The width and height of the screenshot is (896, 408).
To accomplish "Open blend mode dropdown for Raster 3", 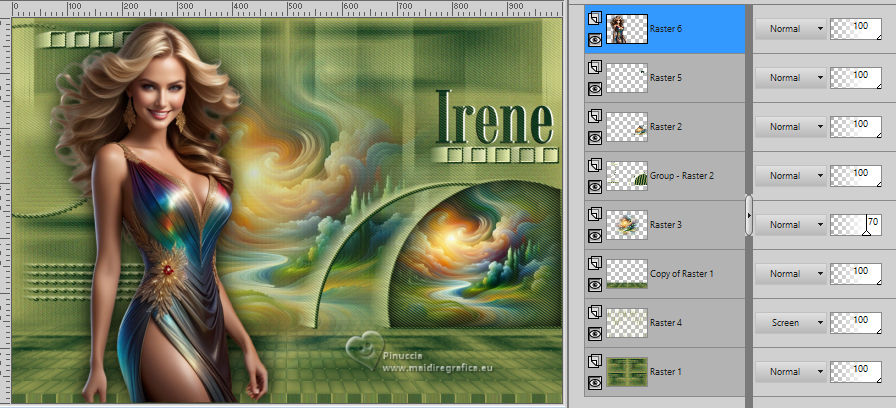I will 791,225.
